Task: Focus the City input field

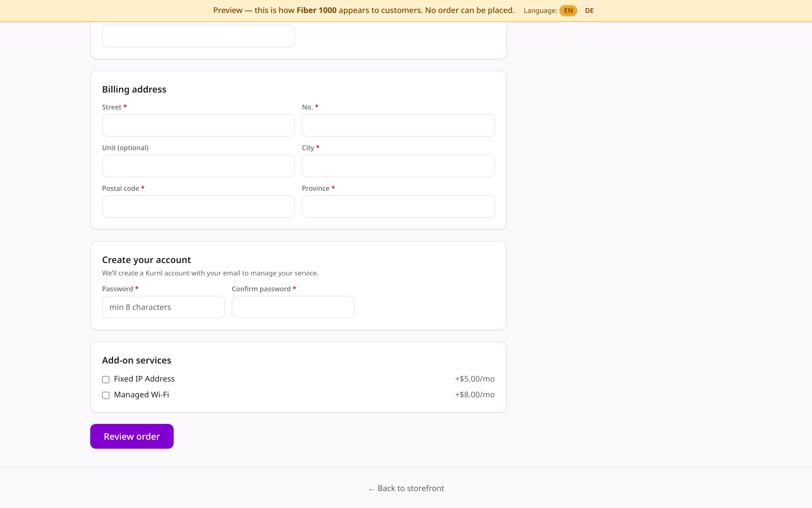Action: pyautogui.click(x=398, y=166)
